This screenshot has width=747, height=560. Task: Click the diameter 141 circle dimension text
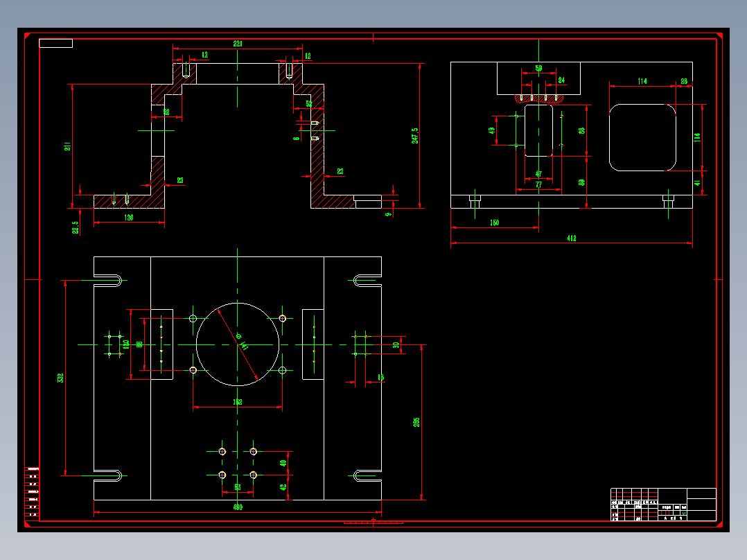pos(242,342)
